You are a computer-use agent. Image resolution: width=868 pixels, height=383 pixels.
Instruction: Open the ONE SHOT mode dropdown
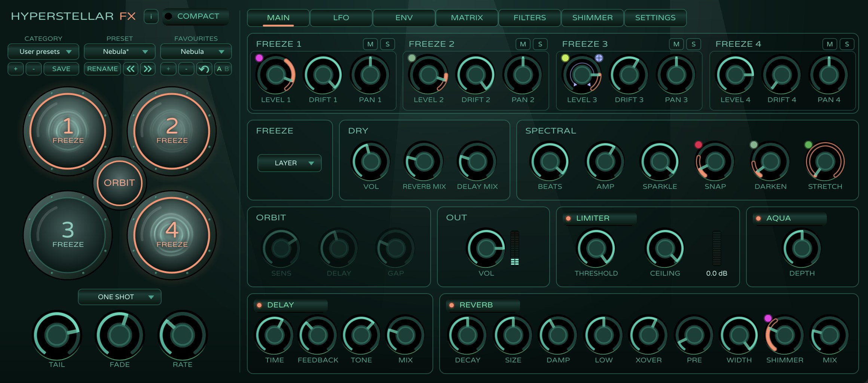tap(120, 297)
